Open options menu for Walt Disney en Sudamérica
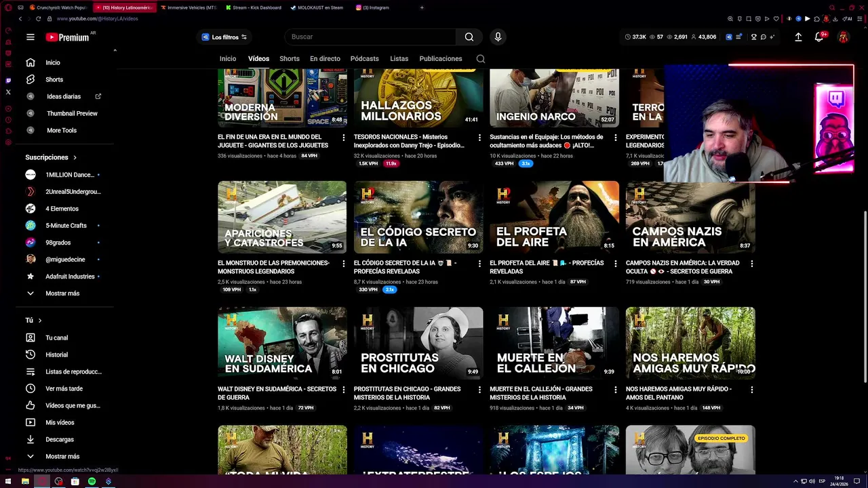This screenshot has height=488, width=868. click(x=343, y=390)
